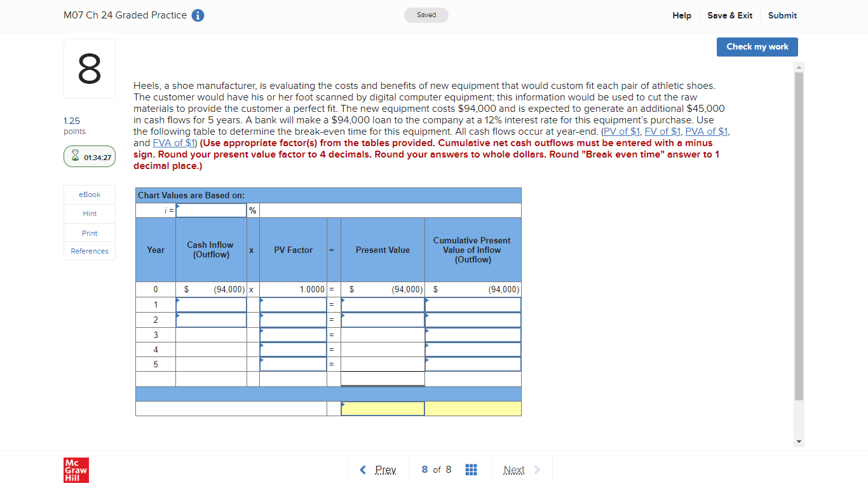Click the info icon beside the assignment title
The height and width of the screenshot is (488, 868).
(x=197, y=15)
